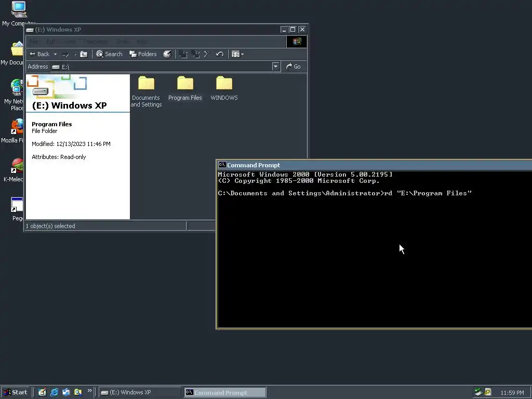
Task: Toggle the Folders pane
Action: point(143,54)
